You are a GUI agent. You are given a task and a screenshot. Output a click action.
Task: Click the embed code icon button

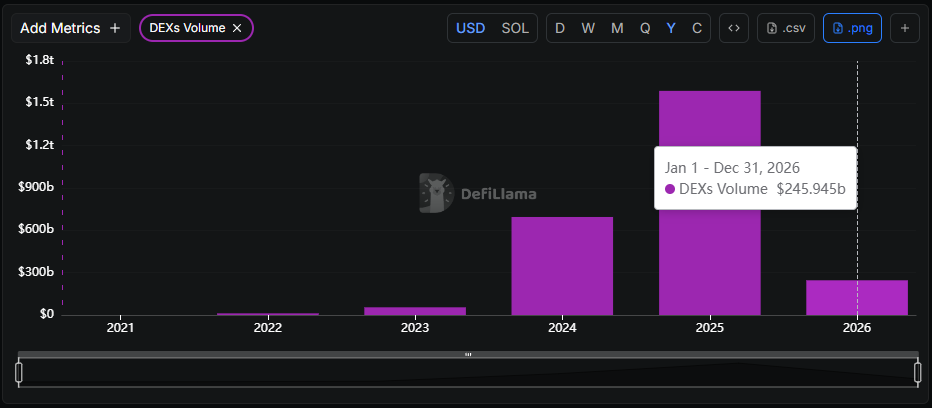tap(734, 28)
